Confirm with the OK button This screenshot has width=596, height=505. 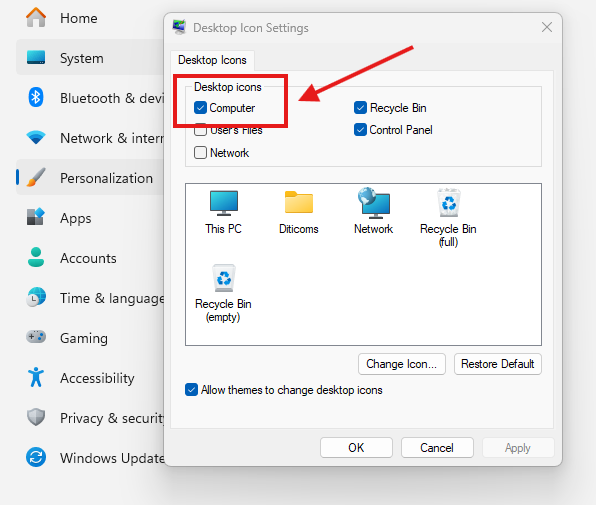tap(356, 448)
